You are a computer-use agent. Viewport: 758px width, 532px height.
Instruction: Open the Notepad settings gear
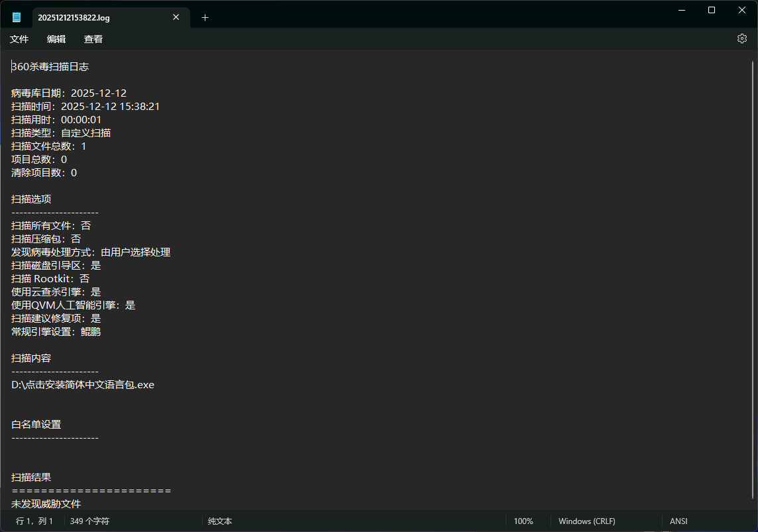click(741, 38)
